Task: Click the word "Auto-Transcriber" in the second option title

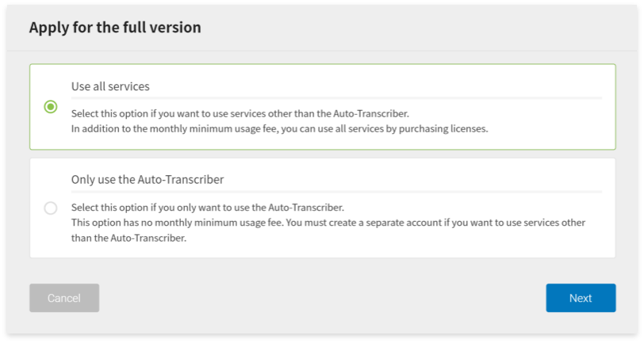Action: tap(183, 179)
